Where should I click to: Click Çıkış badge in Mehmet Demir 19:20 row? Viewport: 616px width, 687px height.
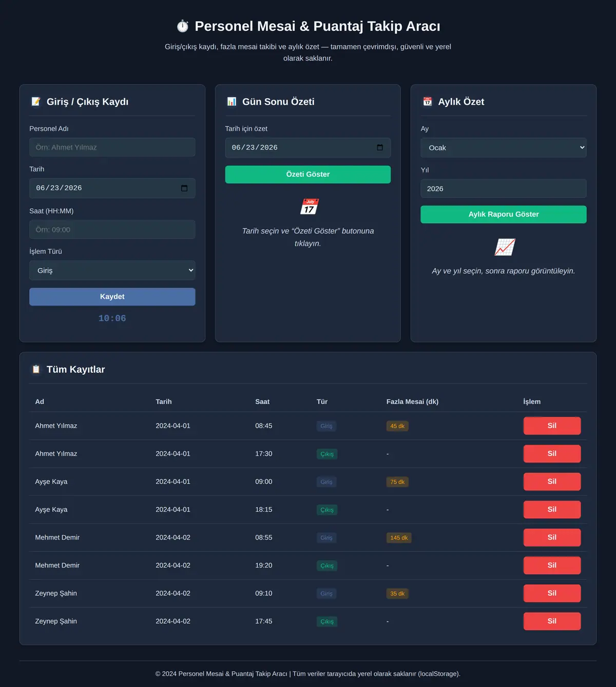click(327, 566)
